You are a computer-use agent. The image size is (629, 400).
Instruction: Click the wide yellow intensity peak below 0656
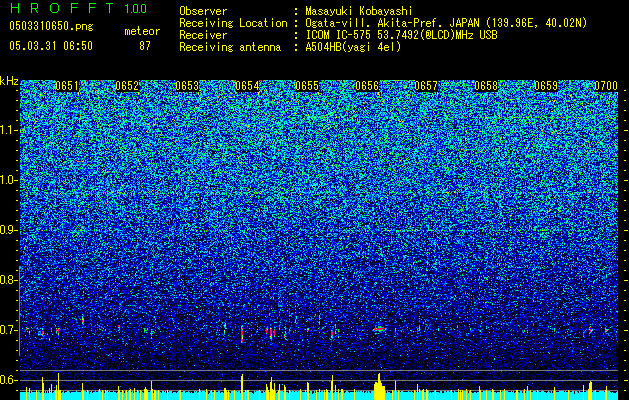(x=379, y=387)
